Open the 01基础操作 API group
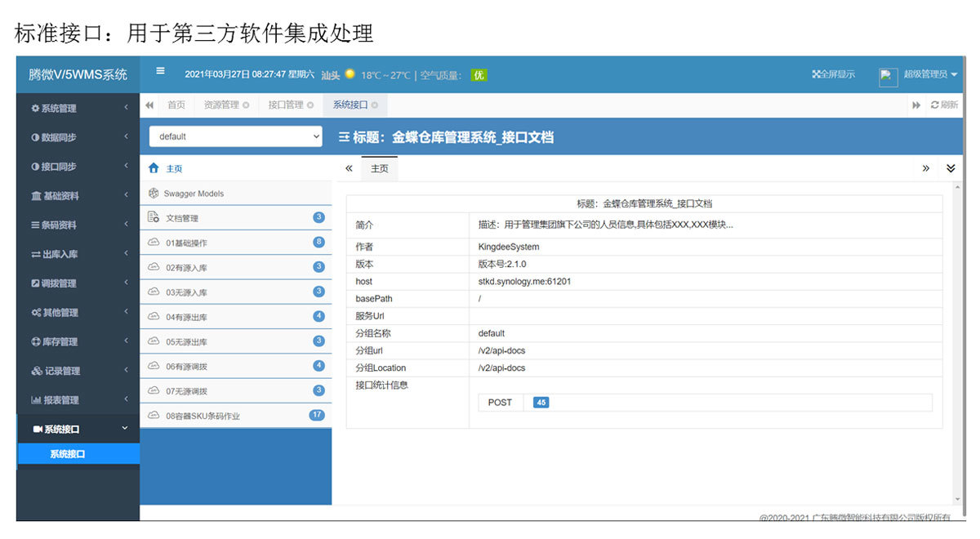The width and height of the screenshot is (980, 539). coord(186,243)
